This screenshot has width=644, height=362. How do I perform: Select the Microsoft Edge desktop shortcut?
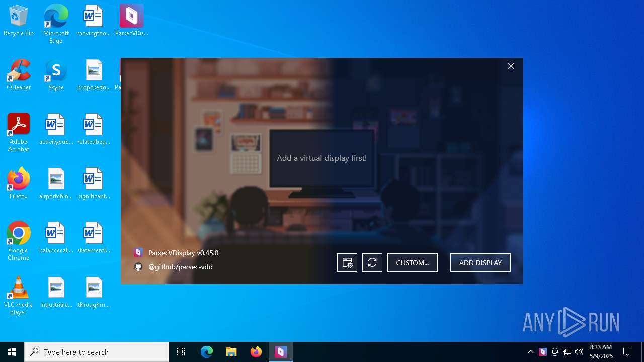pos(56,24)
